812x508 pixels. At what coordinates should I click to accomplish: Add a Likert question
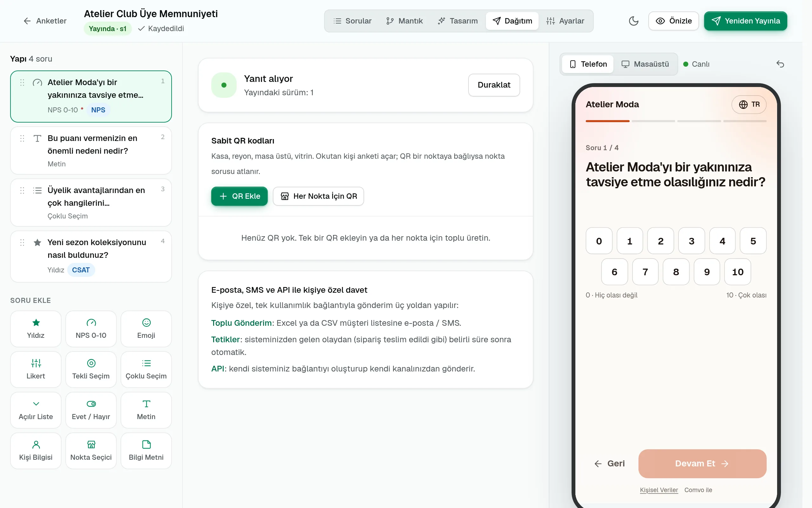coord(36,369)
